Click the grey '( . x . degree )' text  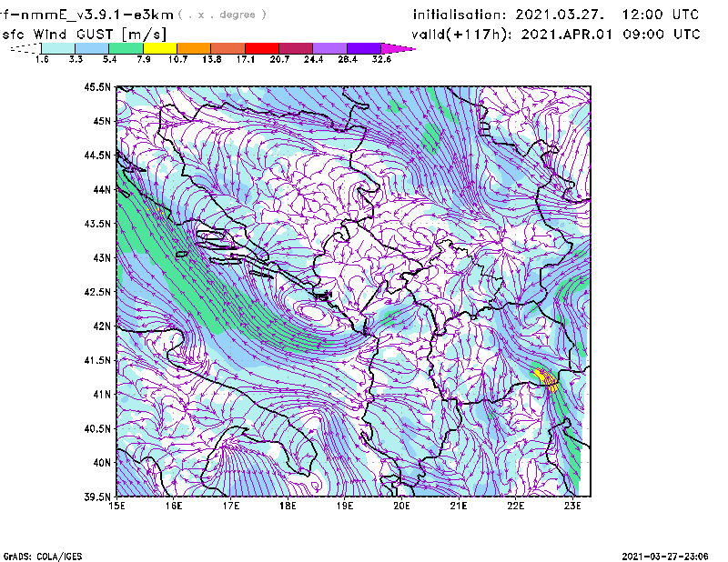pyautogui.click(x=222, y=15)
